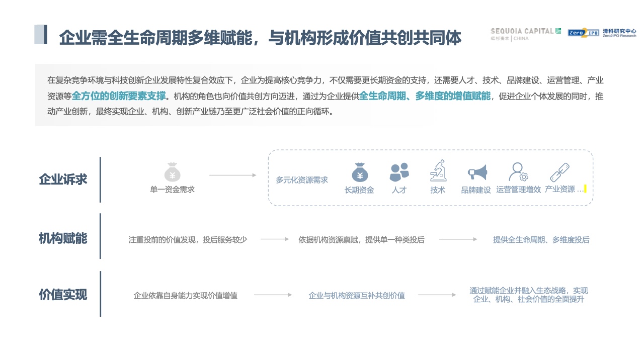The width and height of the screenshot is (644, 362).
Task: Click the 企业诉求 row heading
Action: (x=63, y=179)
